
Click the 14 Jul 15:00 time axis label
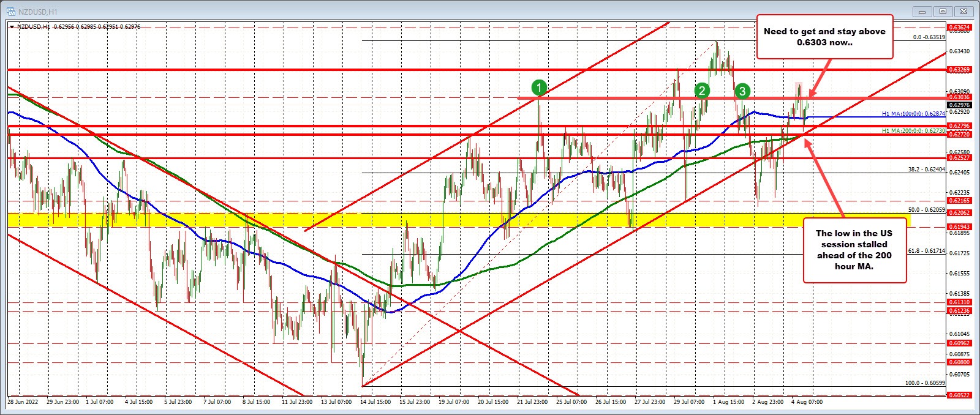(x=375, y=403)
